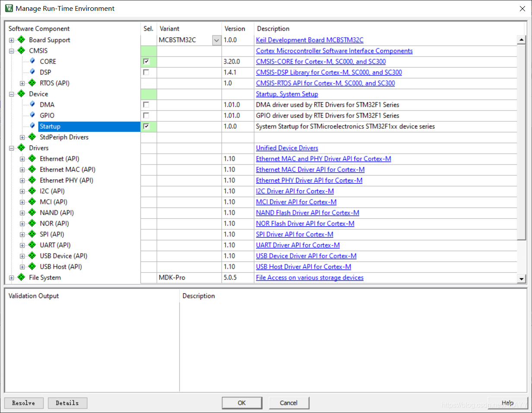Image resolution: width=532 pixels, height=413 pixels.
Task: Collapse the CMSIS tree node
Action: point(12,51)
